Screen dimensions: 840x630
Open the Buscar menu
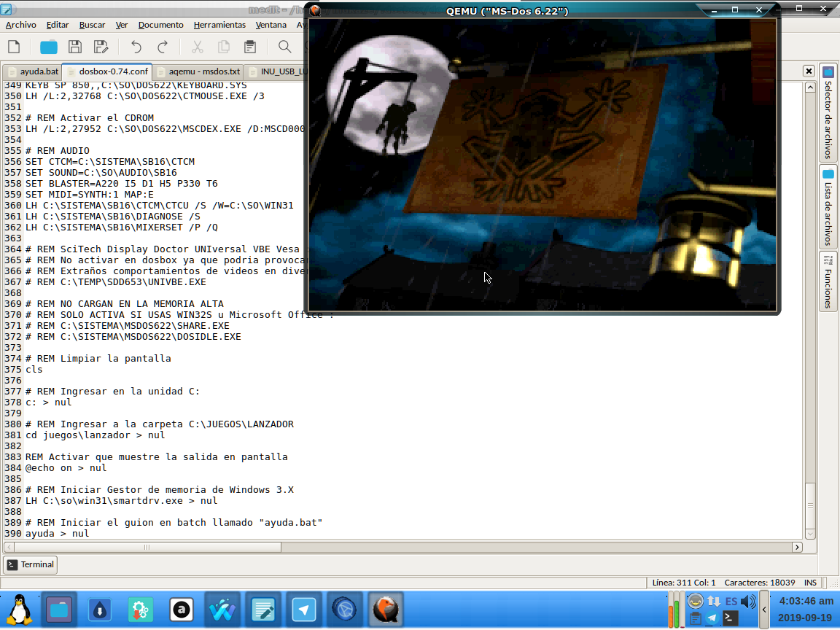click(x=92, y=25)
